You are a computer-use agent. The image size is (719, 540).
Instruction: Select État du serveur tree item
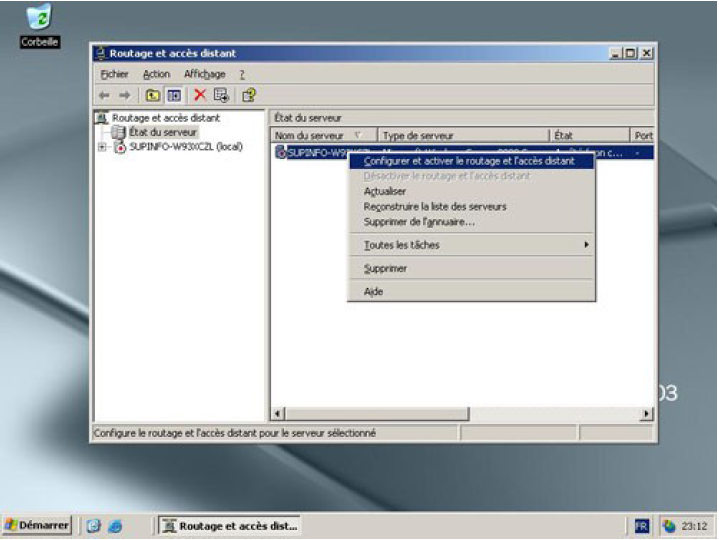pyautogui.click(x=163, y=132)
